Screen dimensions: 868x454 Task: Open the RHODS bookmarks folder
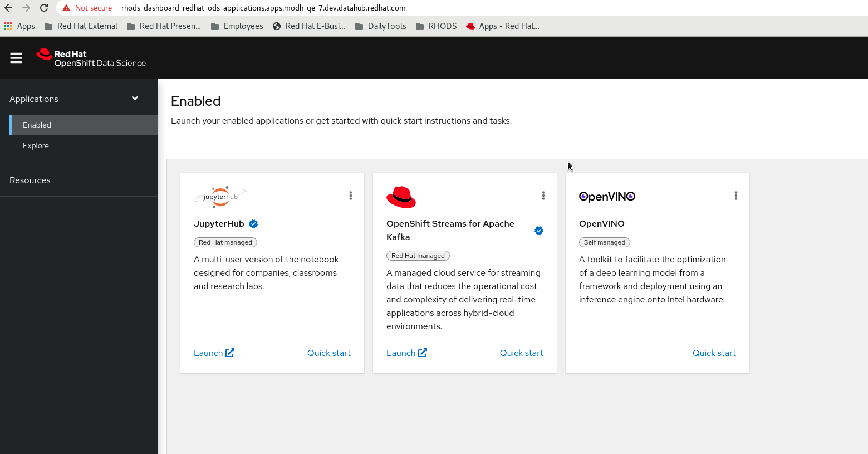[x=437, y=26]
